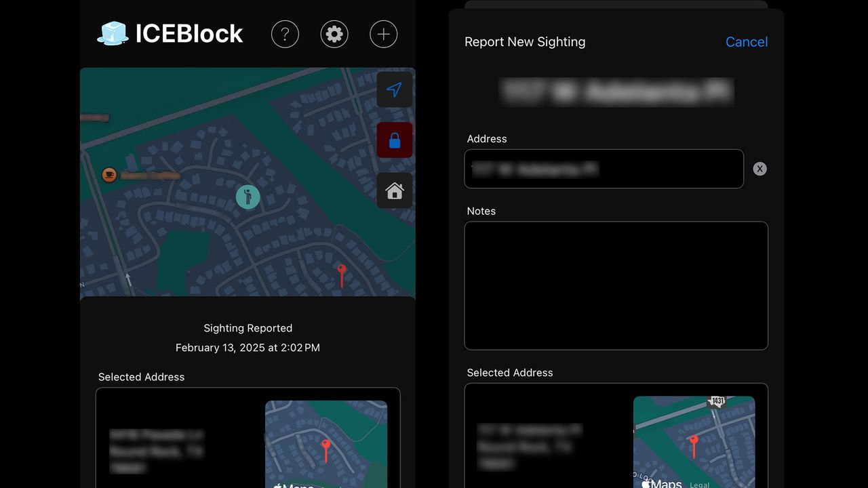
Task: Click the blurred address banner in the report sheet
Action: (x=616, y=91)
